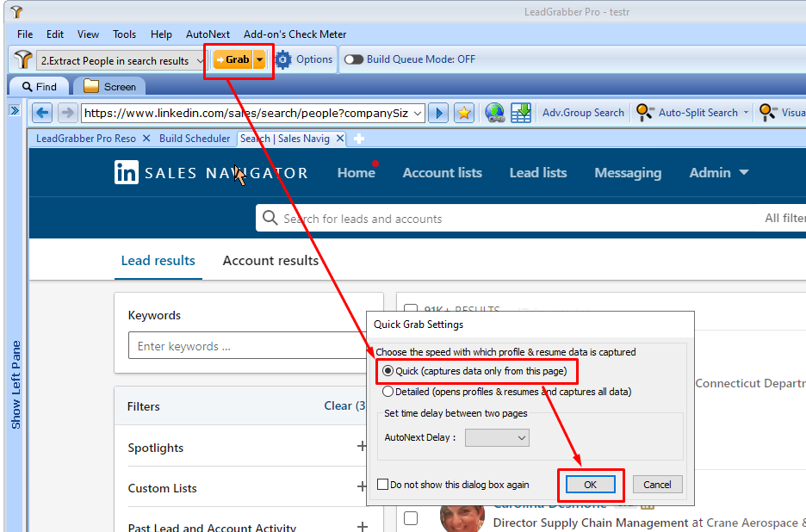
Task: Tick the select-all results checkbox
Action: click(411, 308)
